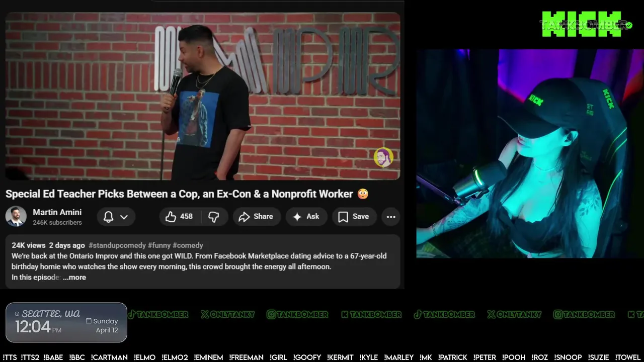Viewport: 644px width, 362px height.
Task: Open the notification bell dropdown
Action: pos(116,217)
